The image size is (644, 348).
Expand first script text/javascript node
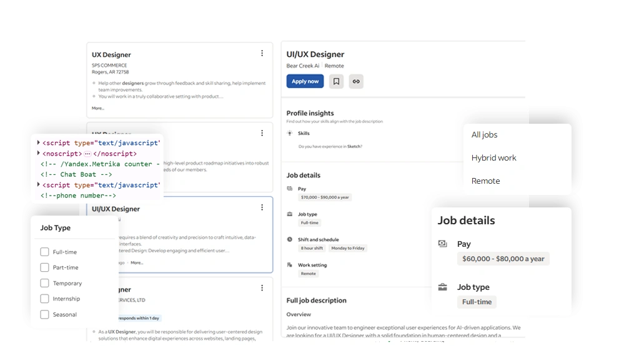pos(38,142)
